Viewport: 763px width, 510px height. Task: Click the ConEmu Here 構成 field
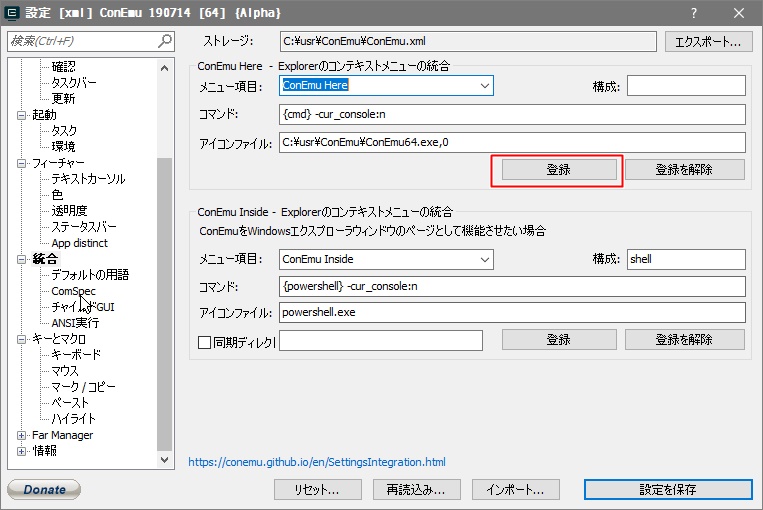(686, 86)
